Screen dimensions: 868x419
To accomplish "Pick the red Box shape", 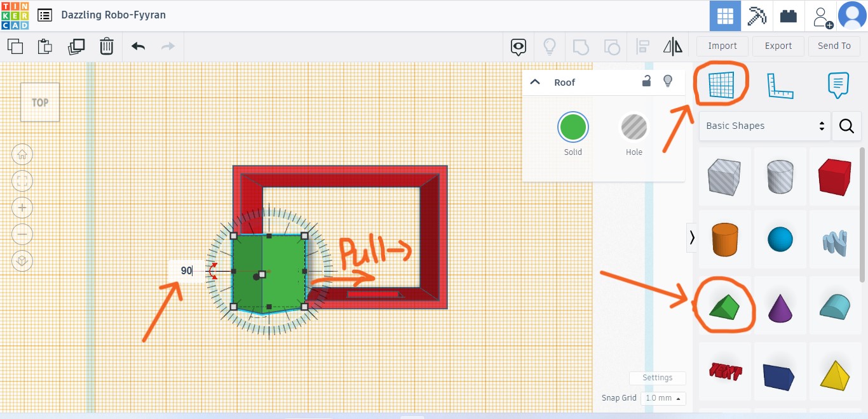I will click(x=834, y=176).
